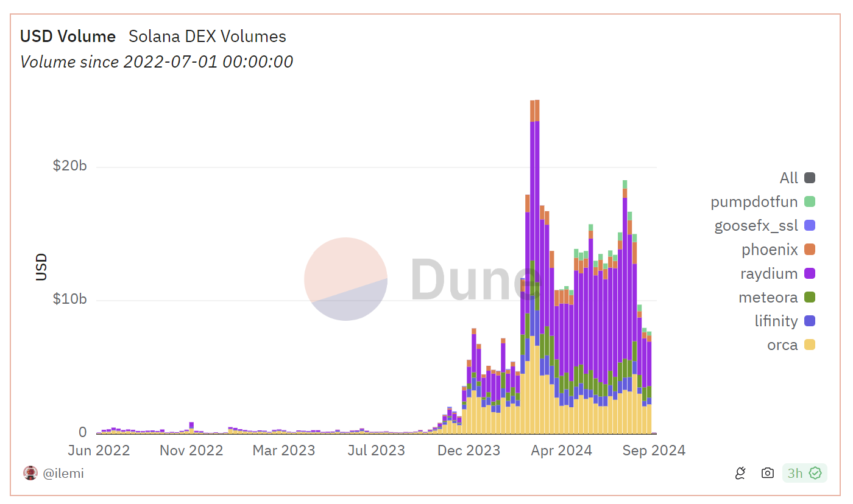Open the @ilemi author profile link
The image size is (853, 504).
point(63,473)
